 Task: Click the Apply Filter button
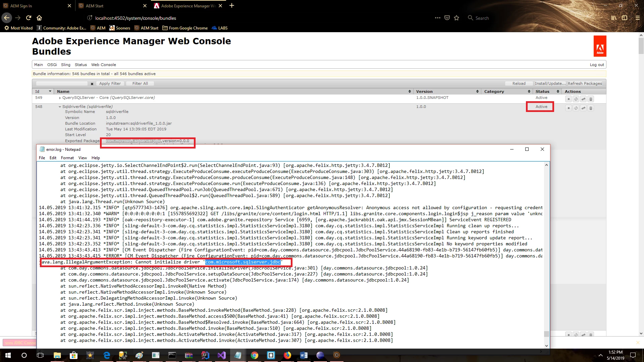pyautogui.click(x=110, y=83)
